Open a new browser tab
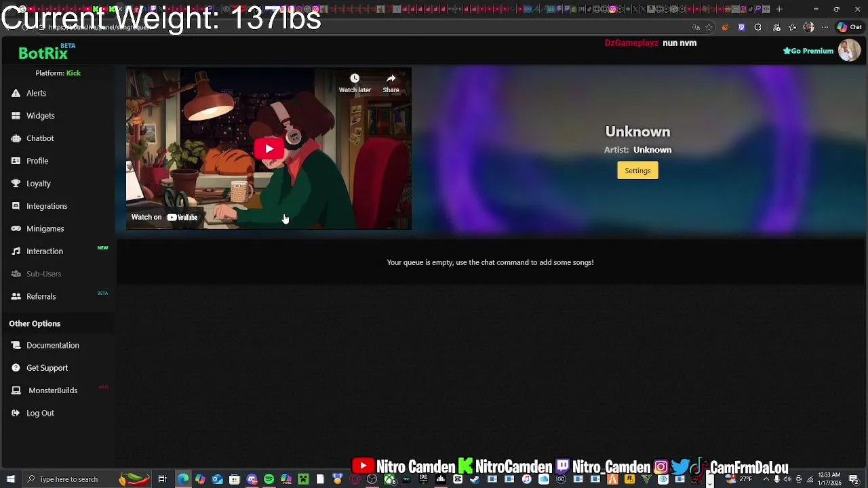 [x=779, y=9]
